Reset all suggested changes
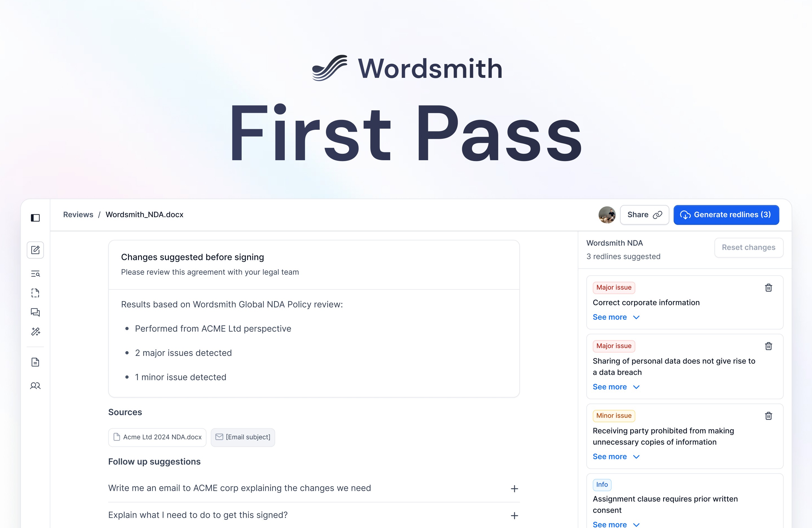 click(x=748, y=247)
